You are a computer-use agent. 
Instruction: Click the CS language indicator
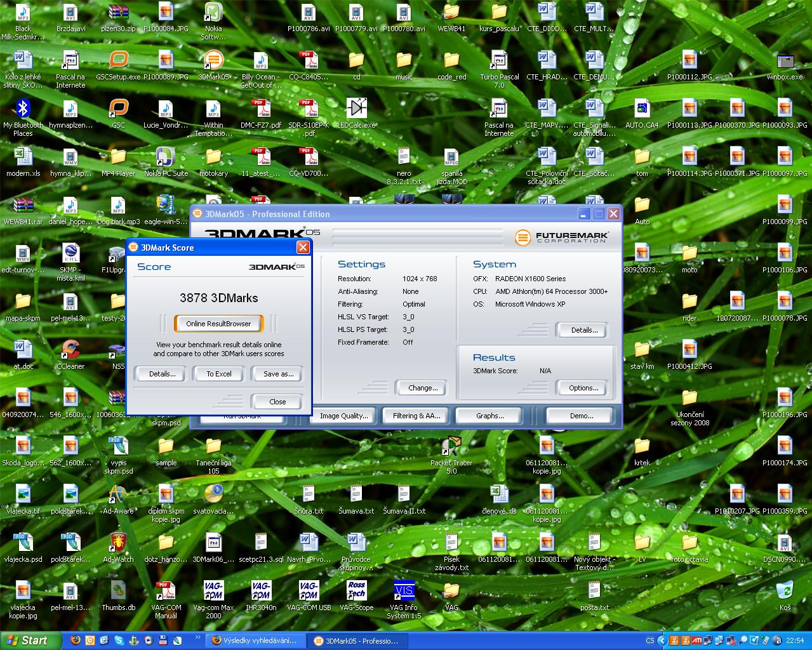649,640
